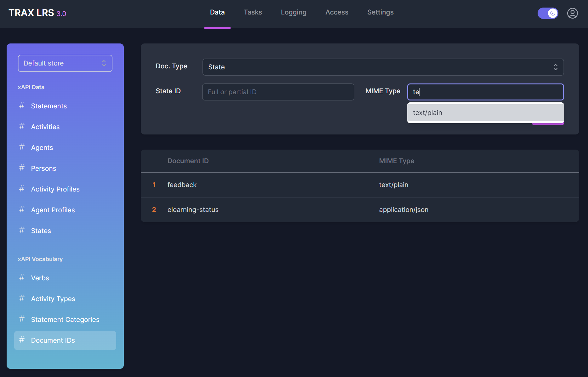Click hash icon beside Statements

[x=22, y=106]
